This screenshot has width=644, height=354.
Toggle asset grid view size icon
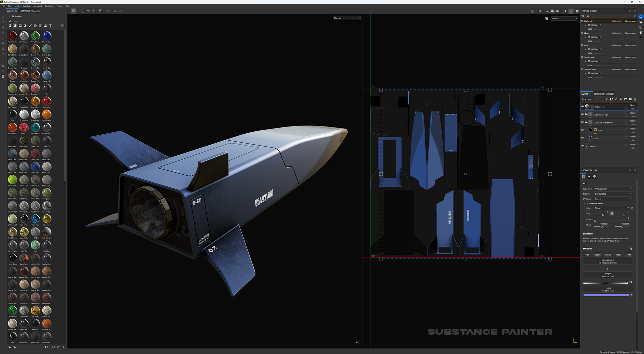click(x=63, y=26)
